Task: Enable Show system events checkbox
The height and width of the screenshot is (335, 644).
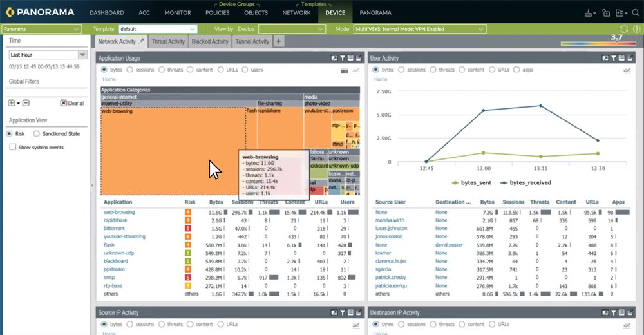Action: tap(13, 148)
